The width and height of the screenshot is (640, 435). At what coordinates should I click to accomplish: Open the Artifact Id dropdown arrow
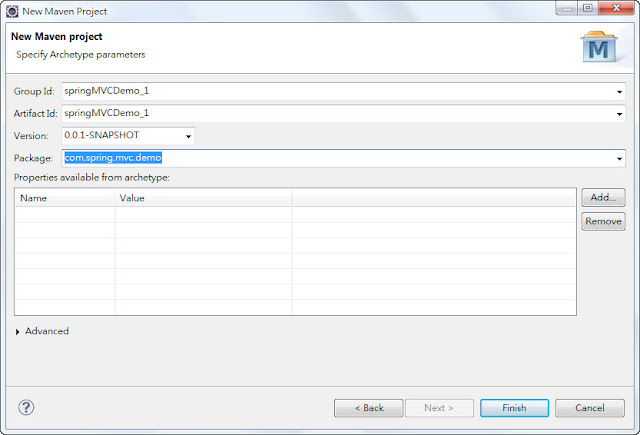619,114
